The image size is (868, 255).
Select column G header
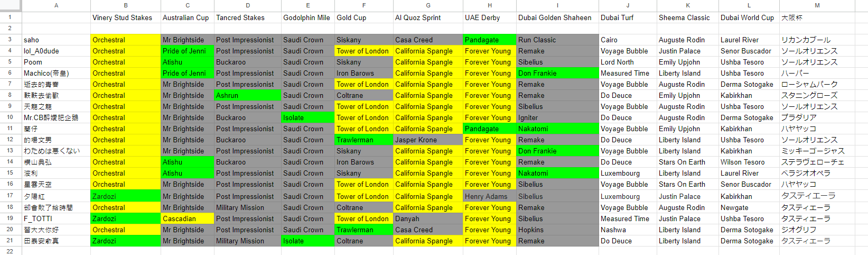point(428,5)
